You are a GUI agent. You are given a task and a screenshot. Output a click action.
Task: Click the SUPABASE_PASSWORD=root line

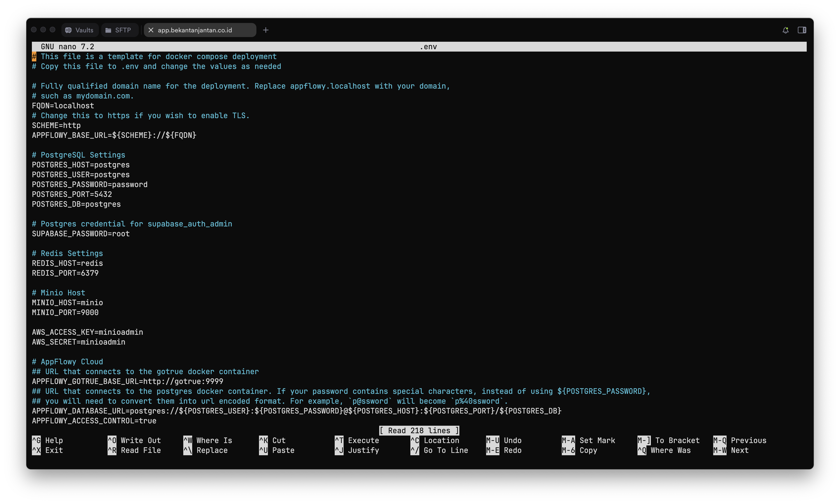[81, 234]
